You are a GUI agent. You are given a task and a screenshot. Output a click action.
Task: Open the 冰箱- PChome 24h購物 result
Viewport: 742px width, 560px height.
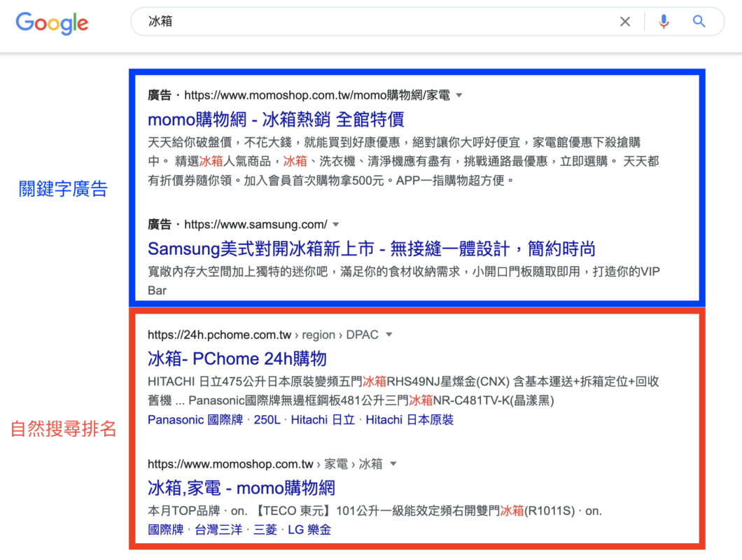click(x=237, y=359)
